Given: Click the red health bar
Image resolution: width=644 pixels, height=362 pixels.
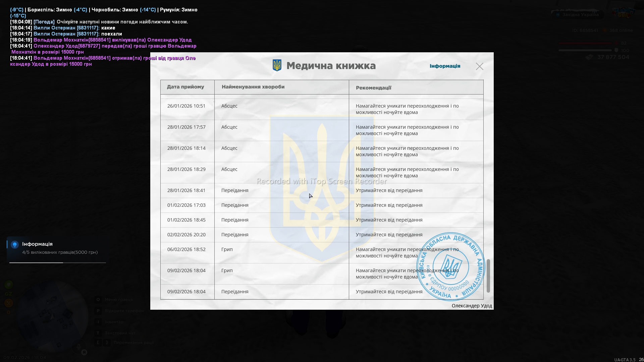Looking at the screenshot, I should (x=585, y=43).
